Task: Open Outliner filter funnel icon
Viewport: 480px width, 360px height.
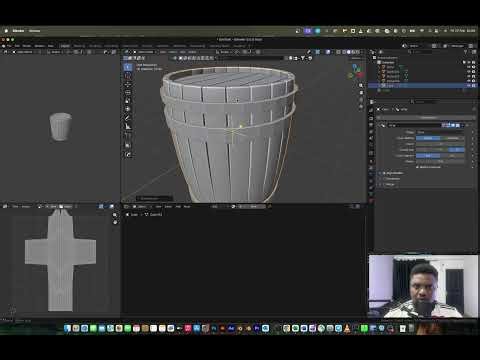Action: 466,52
